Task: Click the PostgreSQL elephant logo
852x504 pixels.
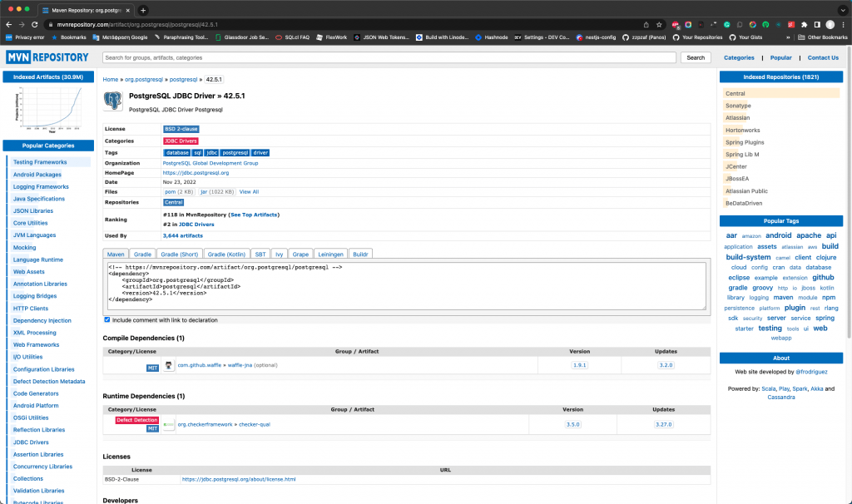Action: (113, 101)
